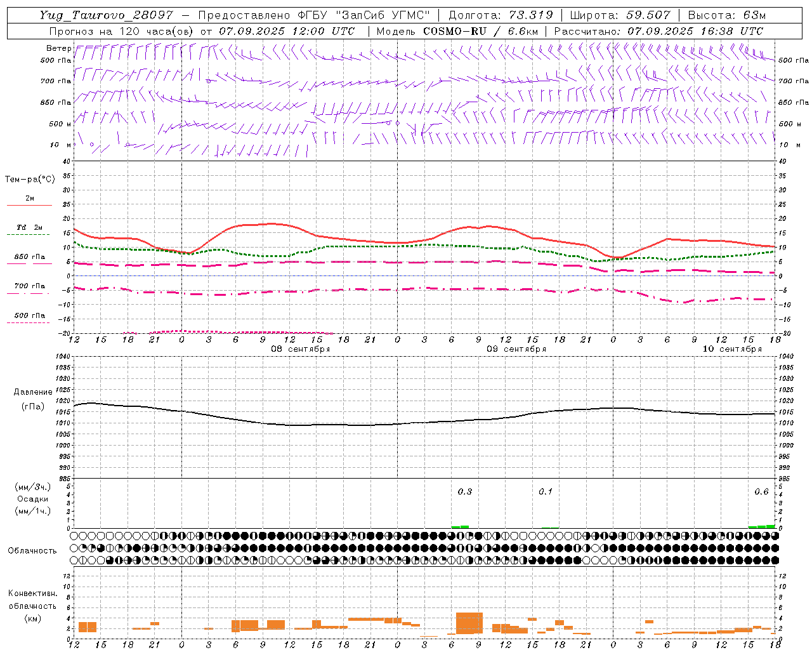The image size is (812, 650).
Task: Click the Тем-ра(°C) axis title
Action: click(30, 180)
